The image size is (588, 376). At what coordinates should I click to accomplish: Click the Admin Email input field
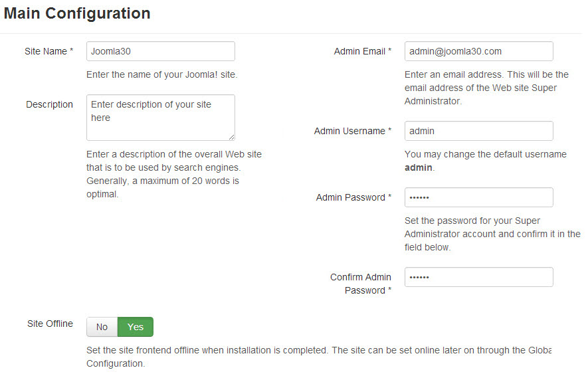(478, 51)
